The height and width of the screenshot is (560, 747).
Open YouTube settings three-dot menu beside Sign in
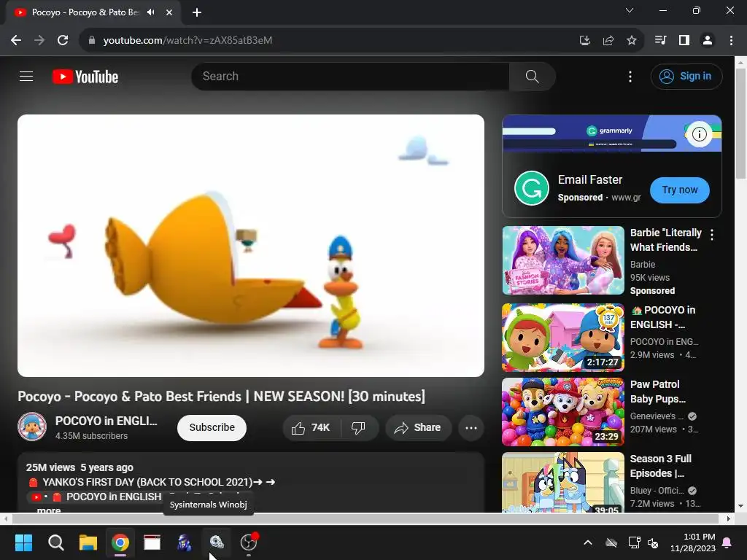[x=630, y=76]
